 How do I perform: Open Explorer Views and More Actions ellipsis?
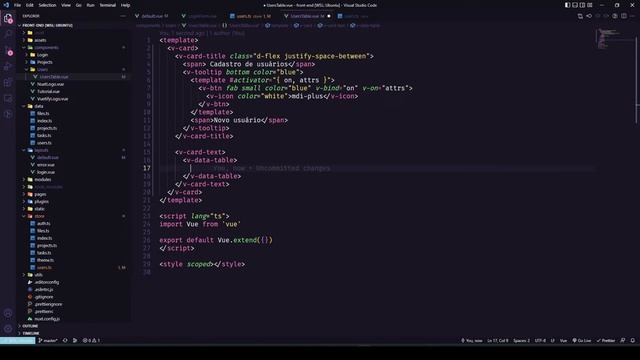(x=123, y=16)
